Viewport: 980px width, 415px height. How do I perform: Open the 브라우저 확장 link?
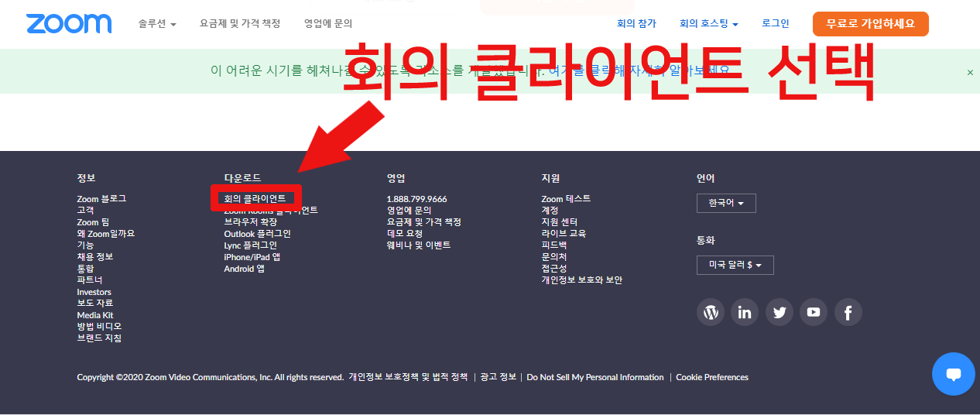(x=250, y=221)
